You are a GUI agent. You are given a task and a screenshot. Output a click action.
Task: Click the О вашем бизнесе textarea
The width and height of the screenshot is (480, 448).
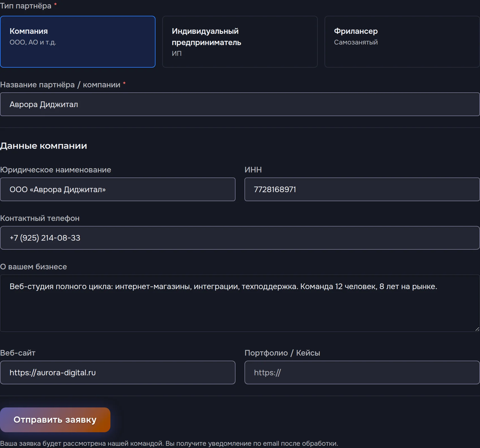(240, 303)
